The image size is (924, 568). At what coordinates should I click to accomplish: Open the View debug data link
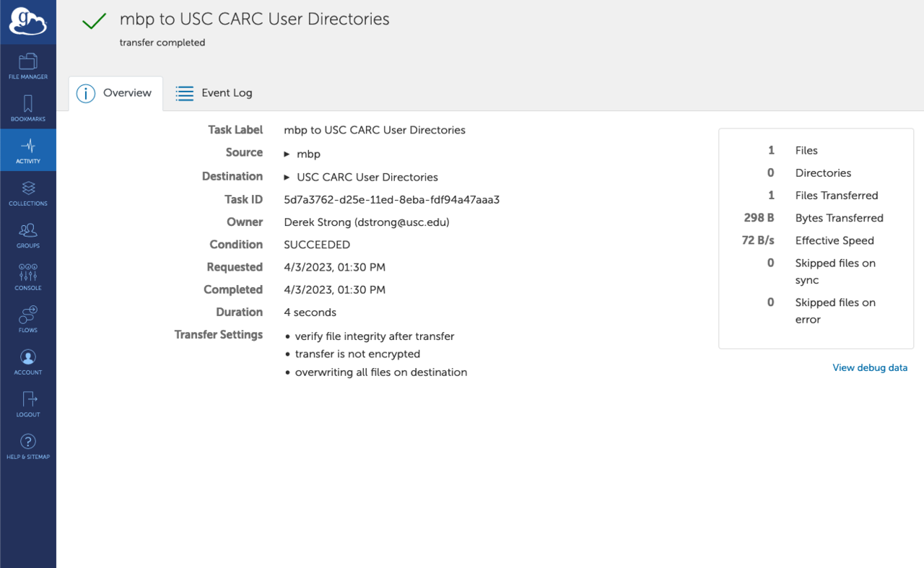pos(870,367)
